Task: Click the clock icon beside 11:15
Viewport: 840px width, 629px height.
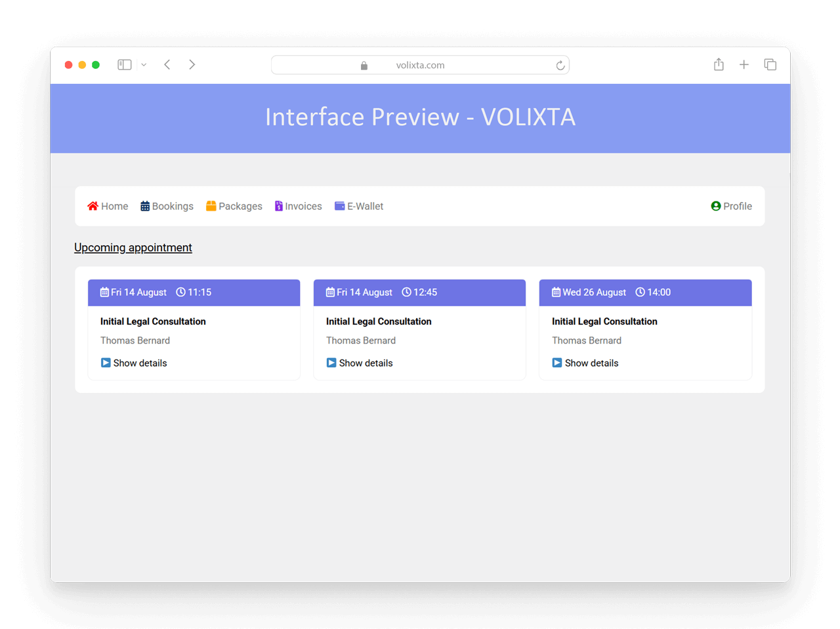Action: (180, 293)
